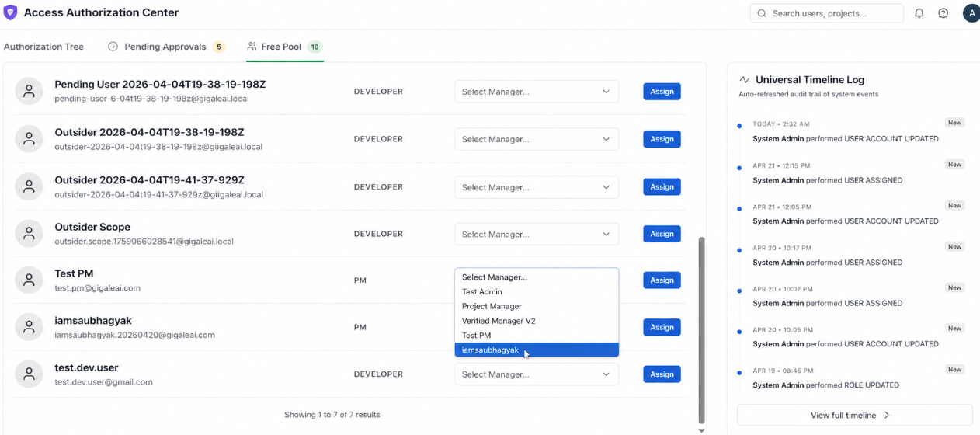
Task: Open the help question-mark icon
Action: tap(944, 13)
